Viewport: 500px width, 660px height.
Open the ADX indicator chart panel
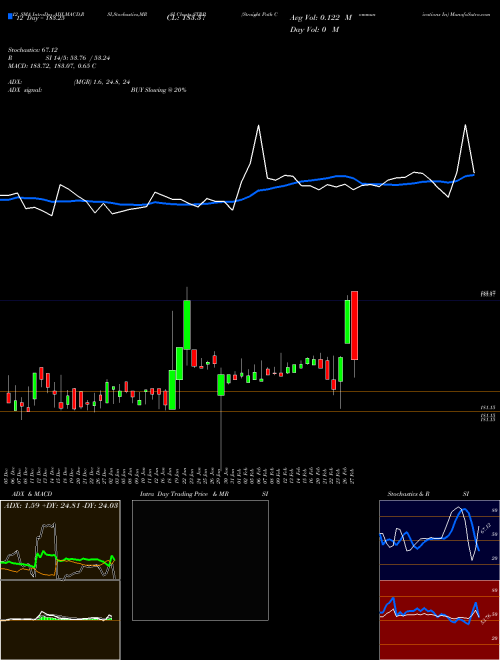tap(60, 540)
